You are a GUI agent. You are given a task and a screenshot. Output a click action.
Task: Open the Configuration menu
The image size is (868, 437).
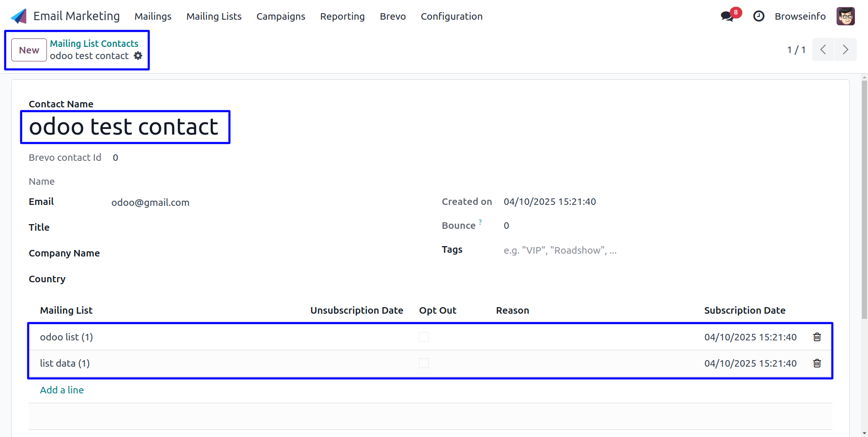[451, 16]
